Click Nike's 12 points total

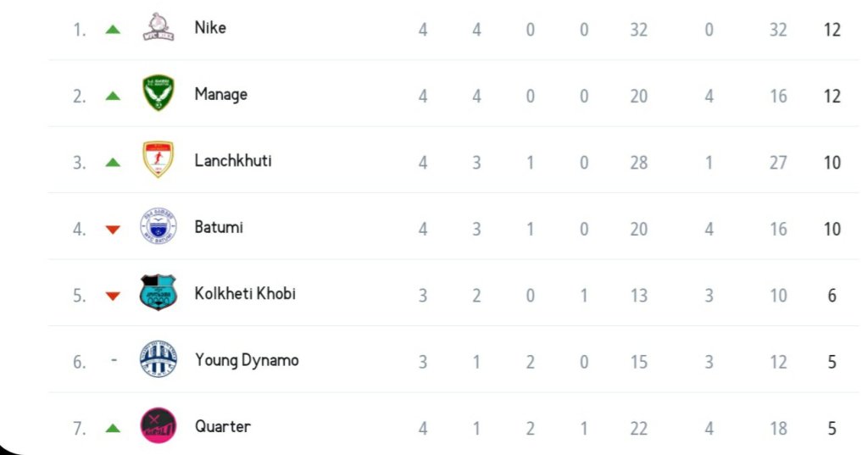click(x=832, y=30)
